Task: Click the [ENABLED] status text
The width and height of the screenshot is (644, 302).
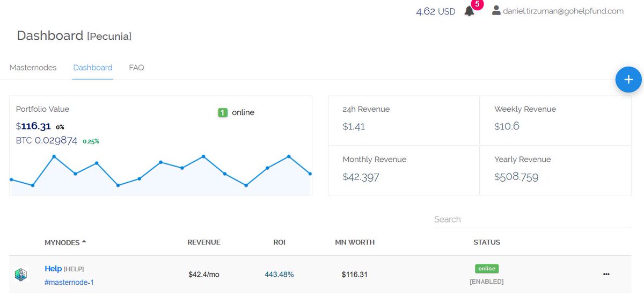Action: point(487,282)
